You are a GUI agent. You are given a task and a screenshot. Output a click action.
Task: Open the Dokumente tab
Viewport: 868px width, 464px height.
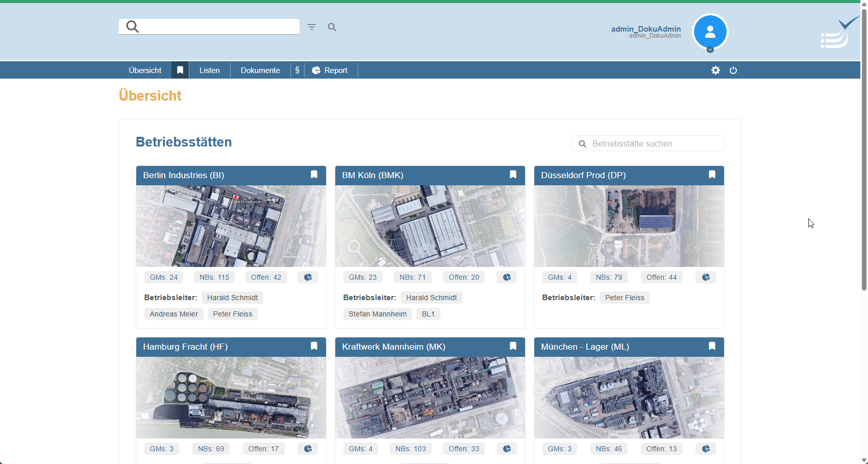point(260,70)
